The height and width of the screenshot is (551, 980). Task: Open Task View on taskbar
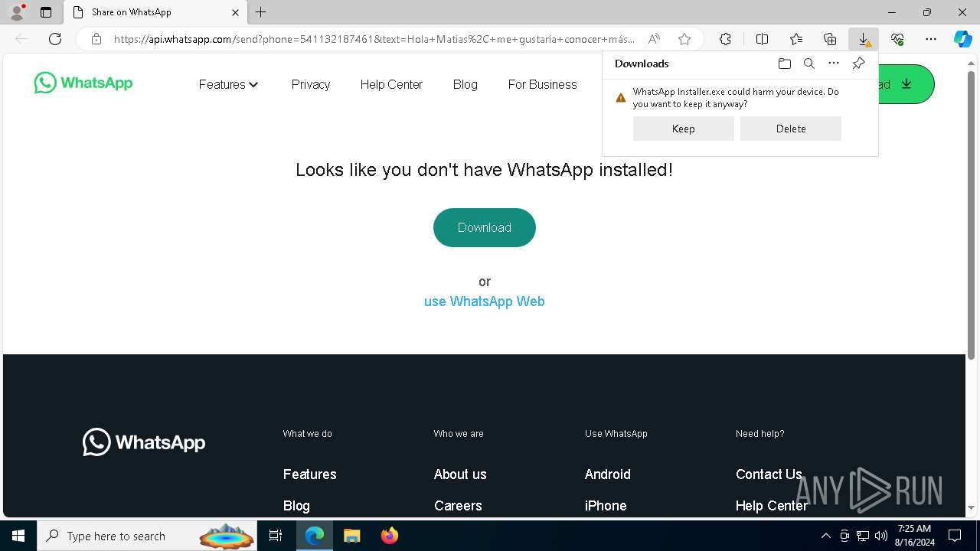(x=276, y=536)
